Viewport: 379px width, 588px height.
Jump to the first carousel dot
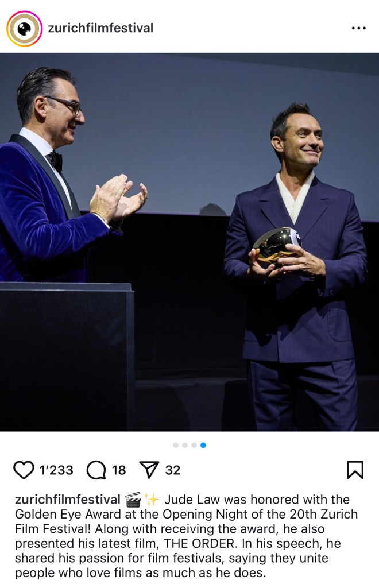point(176,445)
